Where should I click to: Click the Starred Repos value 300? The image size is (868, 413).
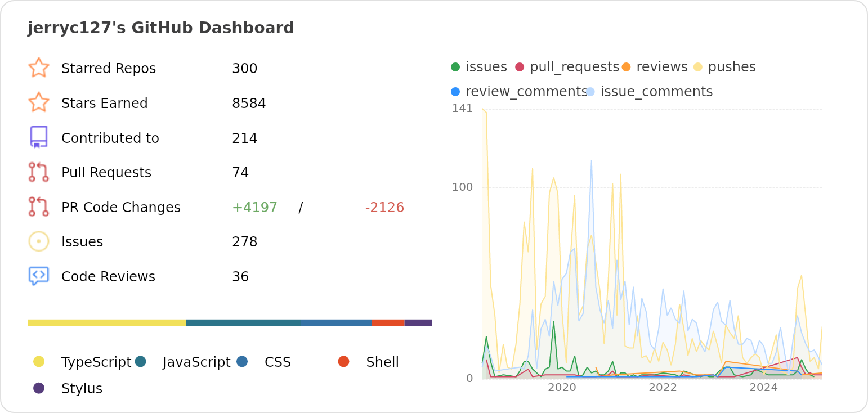[245, 69]
